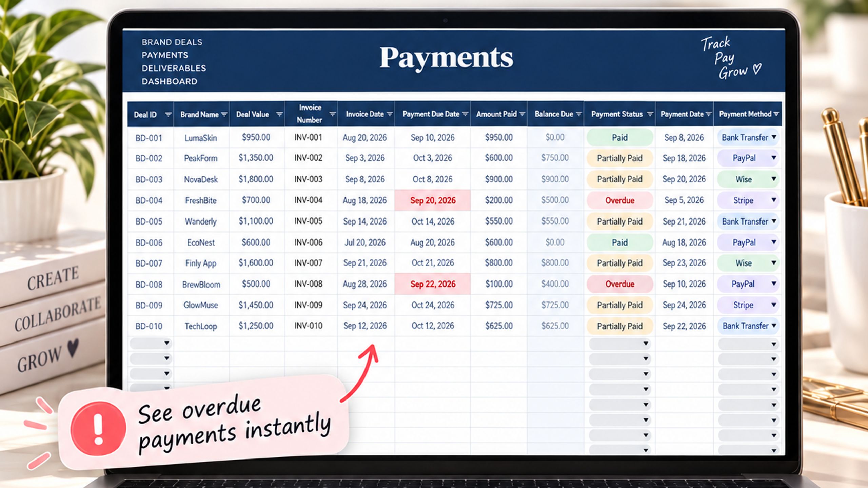Viewport: 868px width, 488px height.
Task: Expand PayPal method dropdown for BD-008
Action: coord(774,284)
